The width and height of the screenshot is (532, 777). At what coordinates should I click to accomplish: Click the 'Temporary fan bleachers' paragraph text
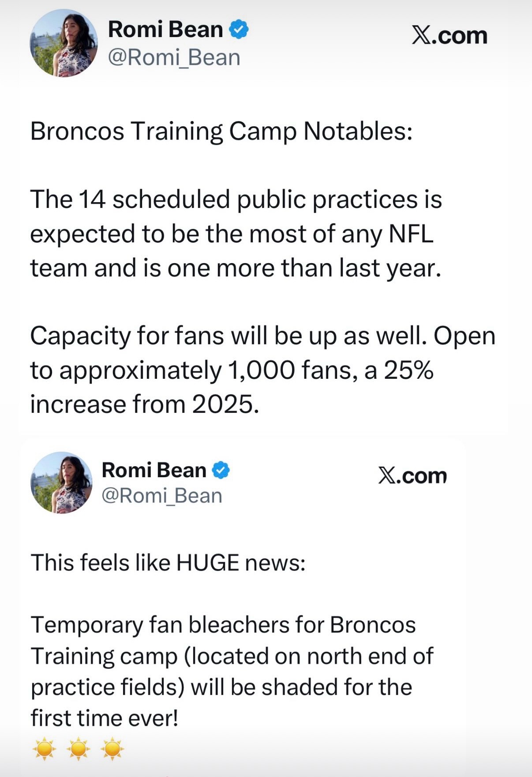coord(232,671)
